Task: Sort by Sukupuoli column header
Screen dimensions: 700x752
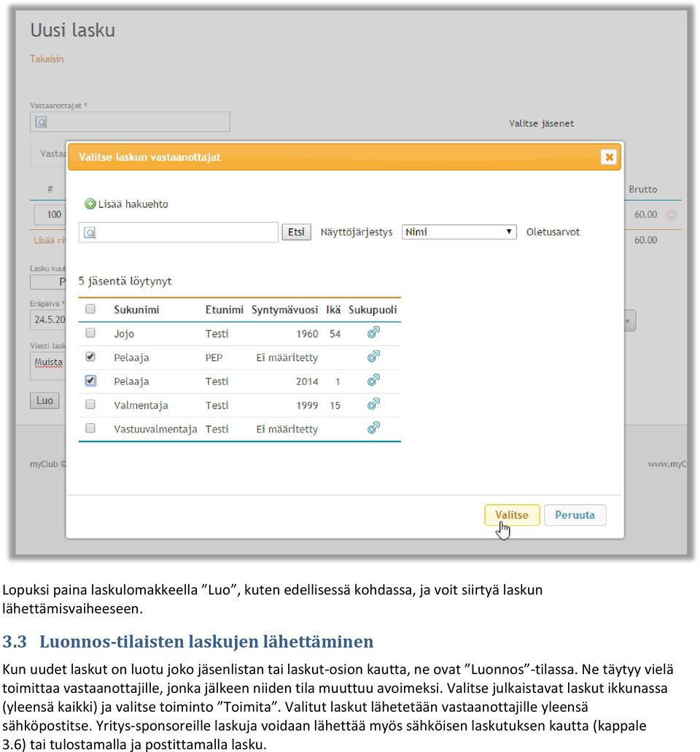Action: (373, 310)
